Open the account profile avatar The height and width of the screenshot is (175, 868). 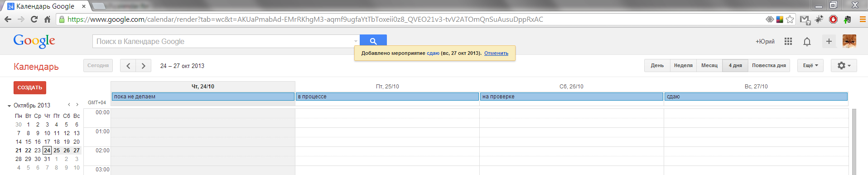(x=849, y=41)
